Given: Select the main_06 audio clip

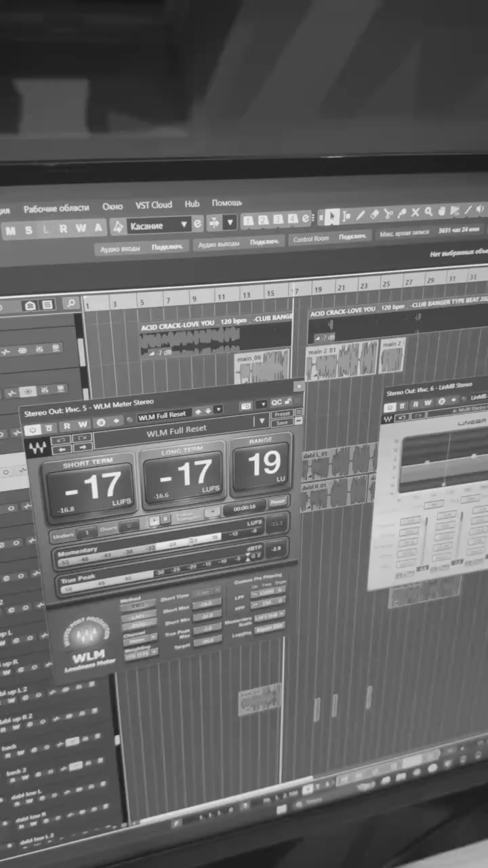Looking at the screenshot, I should tap(262, 366).
